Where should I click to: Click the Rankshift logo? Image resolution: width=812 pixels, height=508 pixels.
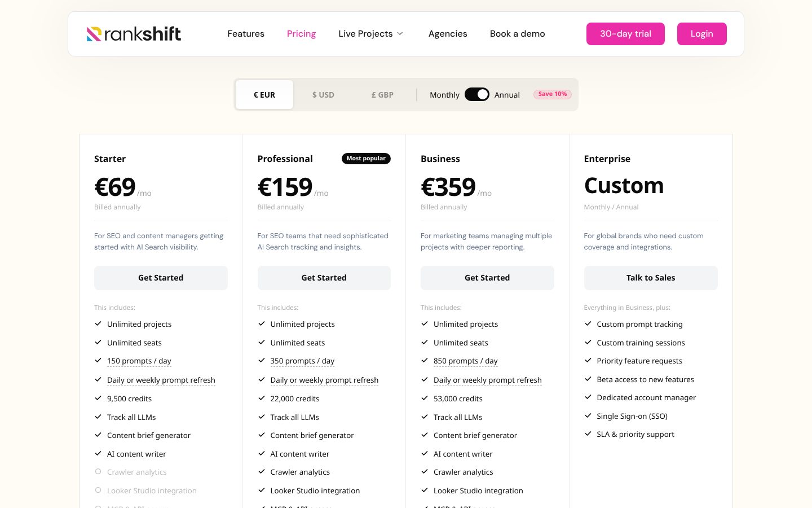pyautogui.click(x=134, y=34)
